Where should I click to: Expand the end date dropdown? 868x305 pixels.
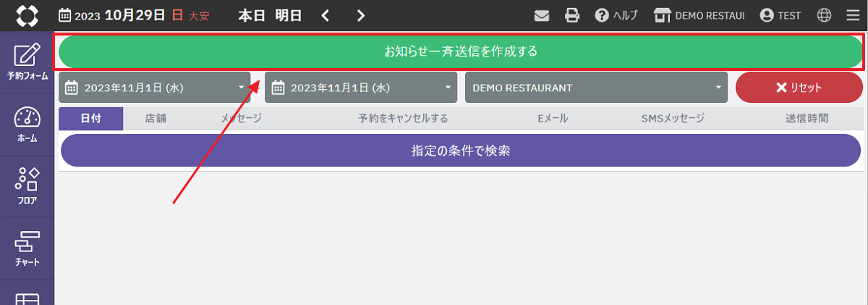[x=361, y=88]
